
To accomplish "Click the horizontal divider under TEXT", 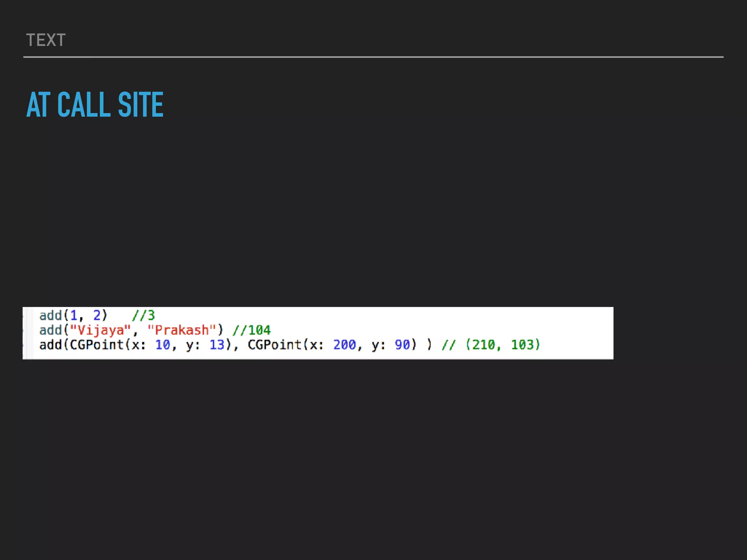I will (x=373, y=57).
